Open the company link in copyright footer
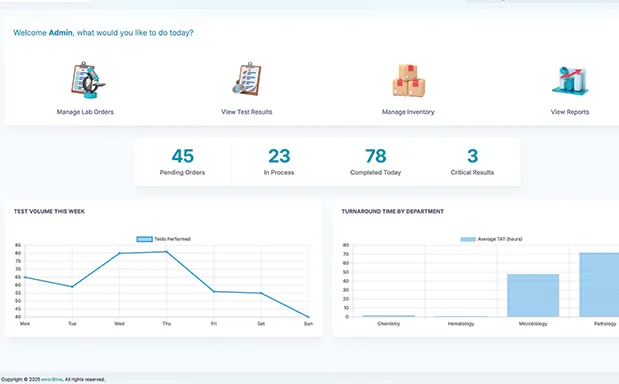The width and height of the screenshot is (619, 384). tap(52, 380)
